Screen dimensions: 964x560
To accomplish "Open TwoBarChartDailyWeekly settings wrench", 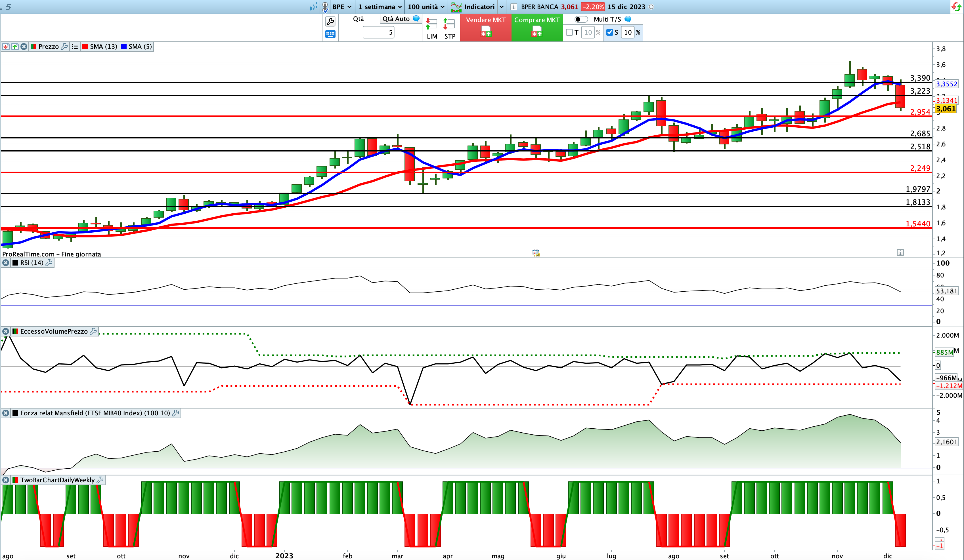I will (100, 480).
